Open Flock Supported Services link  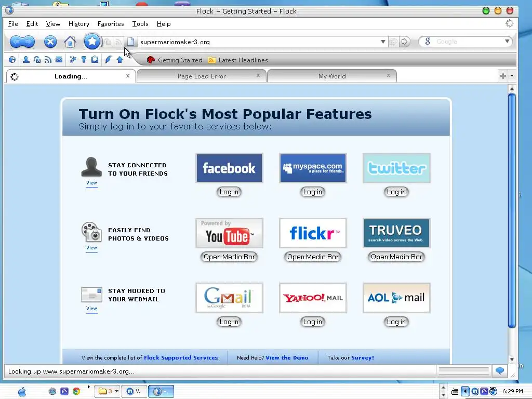[181, 357]
